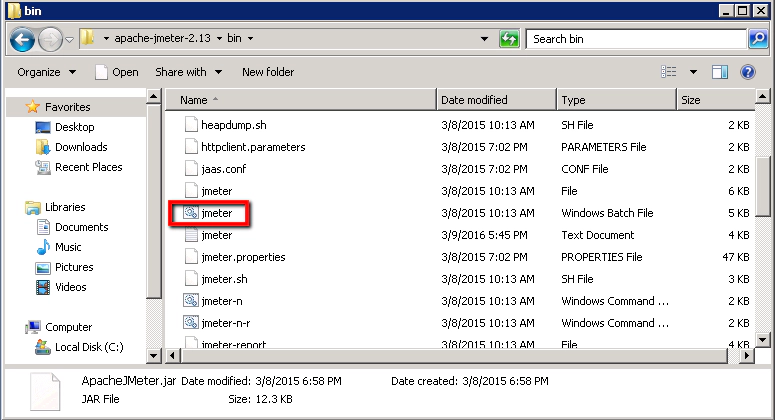The image size is (775, 420).
Task: Sort by Date modified column header
Action: tap(496, 100)
